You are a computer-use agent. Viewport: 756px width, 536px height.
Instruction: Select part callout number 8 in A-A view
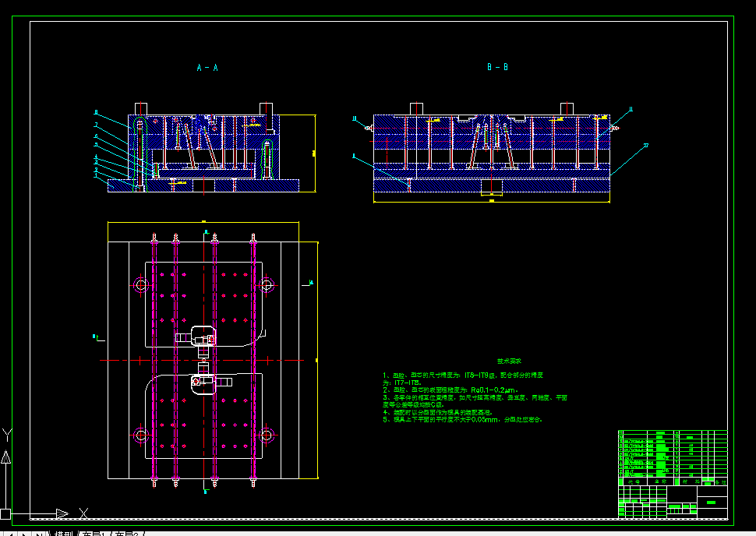96,112
